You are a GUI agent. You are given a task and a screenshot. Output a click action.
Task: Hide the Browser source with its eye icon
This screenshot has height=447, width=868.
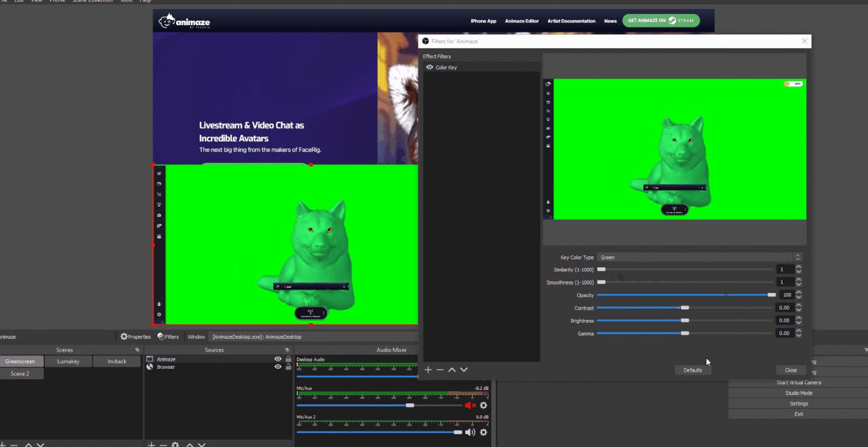[x=277, y=367]
